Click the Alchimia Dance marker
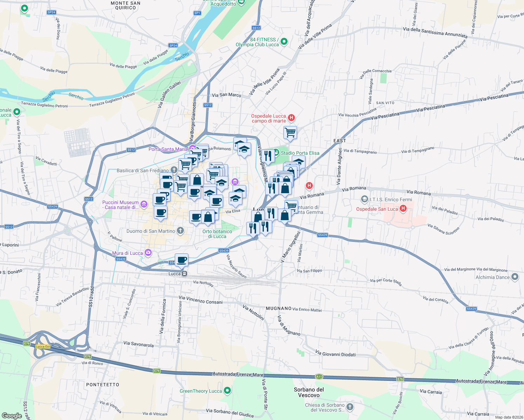 515,277
